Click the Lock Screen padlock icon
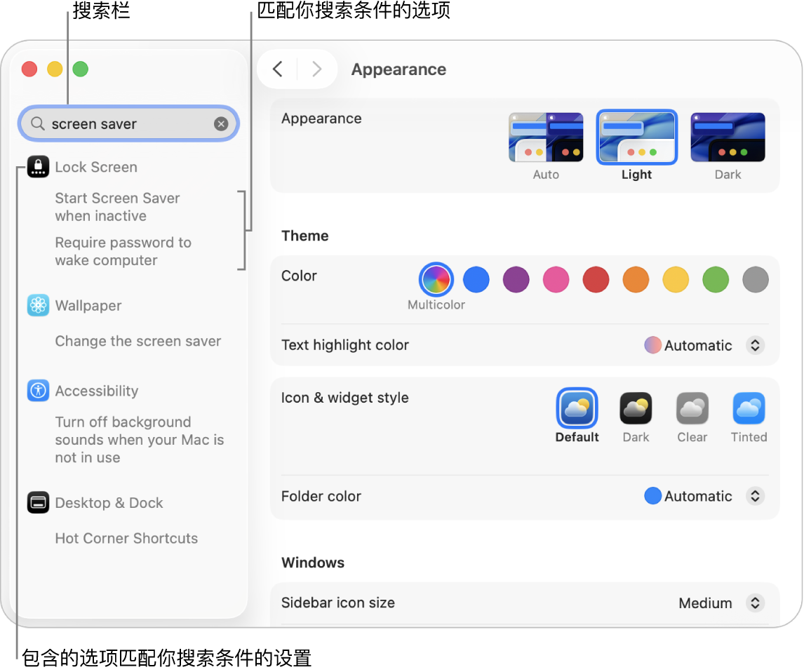 point(38,167)
